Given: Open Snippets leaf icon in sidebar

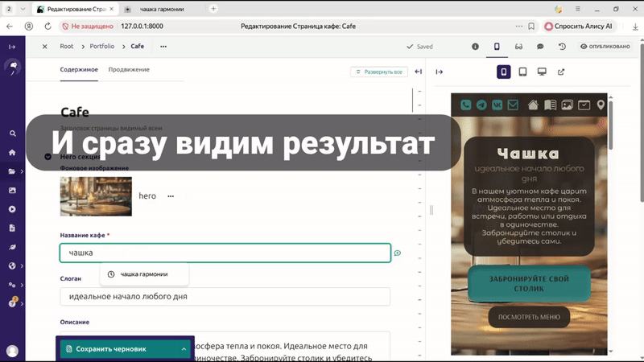Looking at the screenshot, I should point(12,247).
